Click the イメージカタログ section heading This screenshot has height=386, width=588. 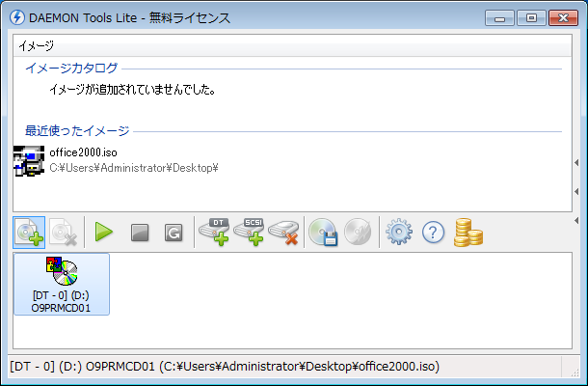coord(71,68)
